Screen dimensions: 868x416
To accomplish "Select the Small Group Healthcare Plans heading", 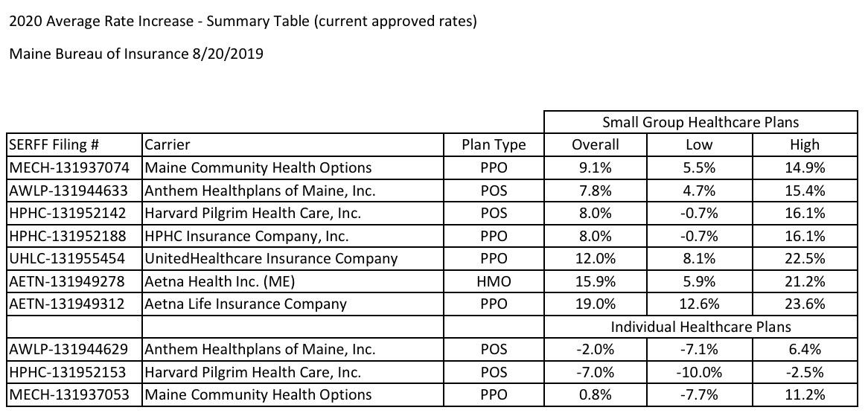I will point(701,122).
